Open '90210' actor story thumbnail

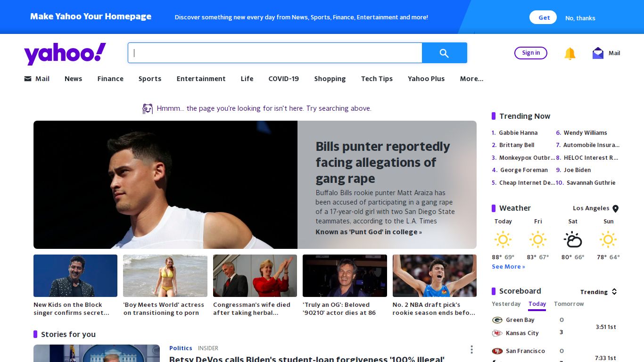[x=345, y=276]
